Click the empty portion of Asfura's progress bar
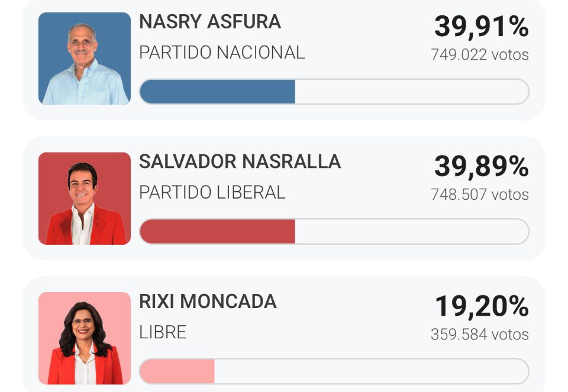 point(411,92)
